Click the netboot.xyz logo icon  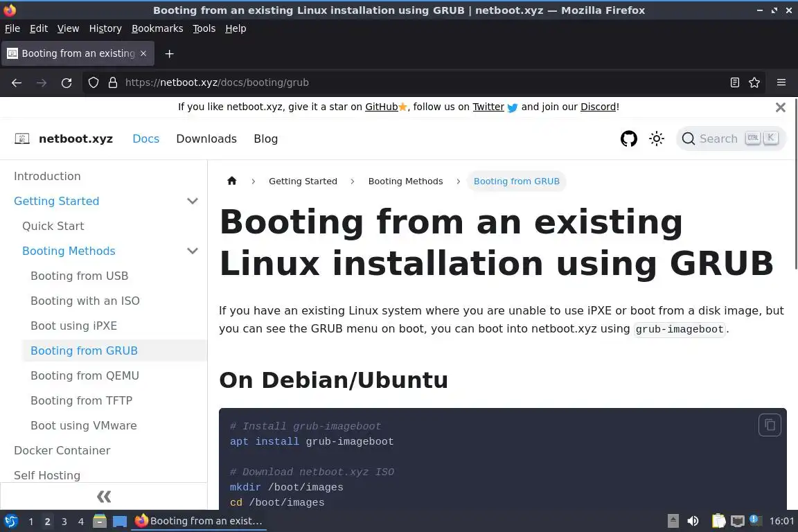pyautogui.click(x=22, y=139)
